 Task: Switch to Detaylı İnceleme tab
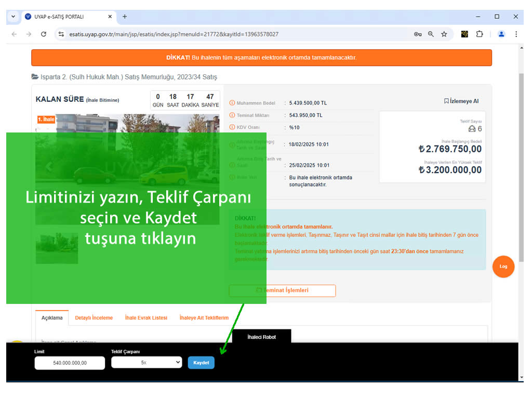[x=94, y=318]
